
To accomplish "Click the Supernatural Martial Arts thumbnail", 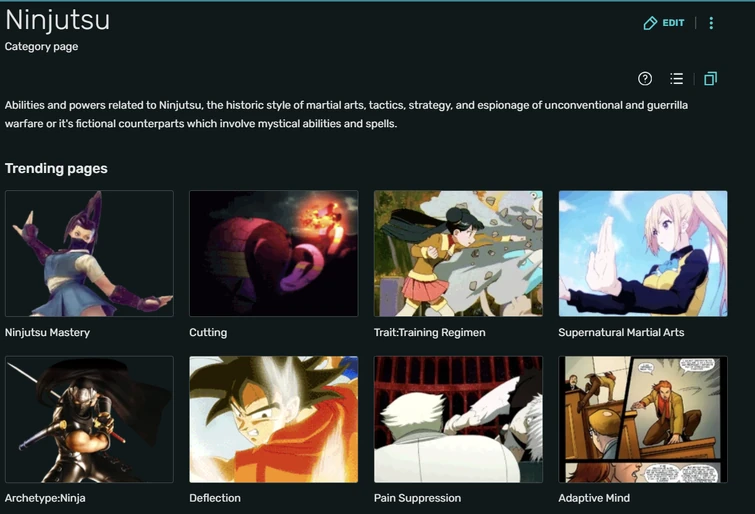I will pos(643,253).
